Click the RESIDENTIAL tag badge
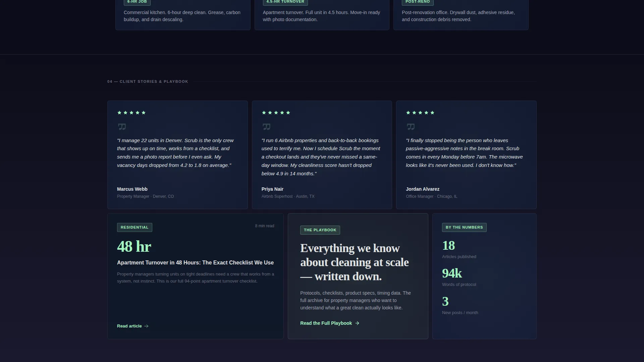This screenshot has height=362, width=644. click(x=135, y=227)
